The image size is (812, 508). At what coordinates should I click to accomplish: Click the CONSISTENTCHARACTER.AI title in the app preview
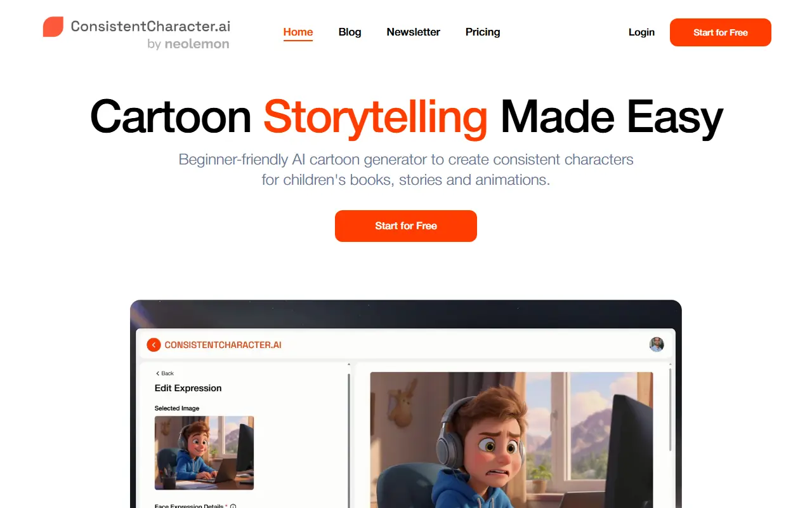223,345
